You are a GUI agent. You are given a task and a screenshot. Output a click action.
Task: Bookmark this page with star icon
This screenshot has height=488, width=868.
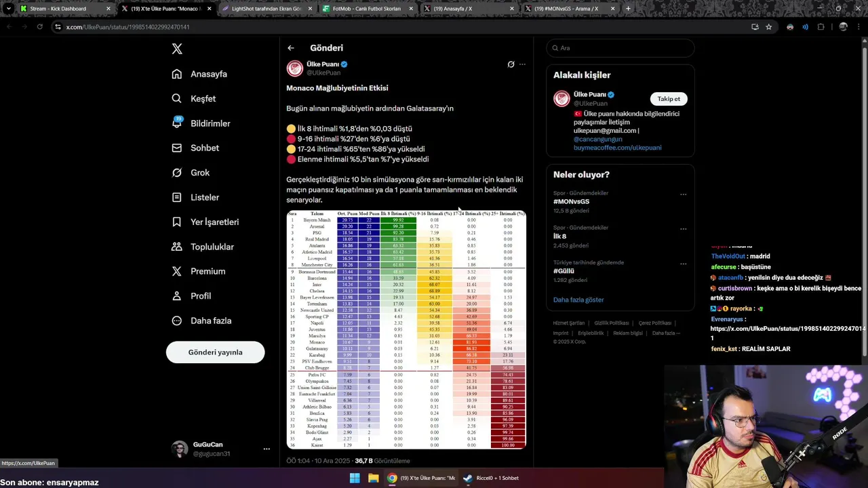(768, 26)
